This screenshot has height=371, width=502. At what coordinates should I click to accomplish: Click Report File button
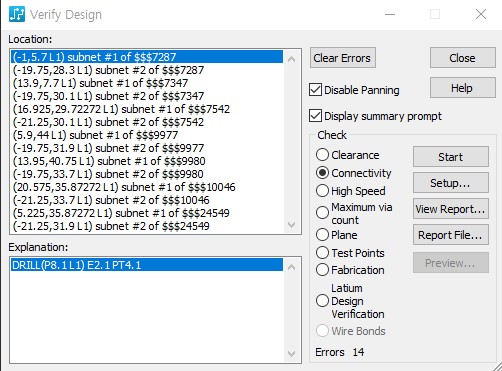click(x=451, y=235)
